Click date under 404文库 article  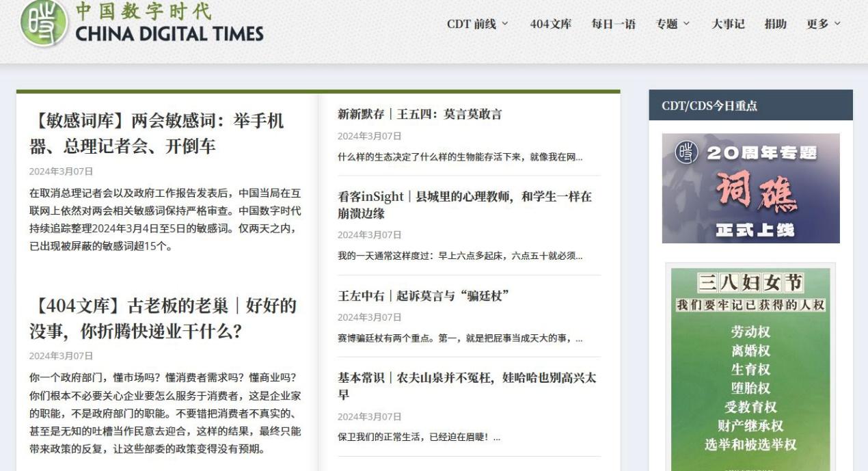tap(61, 355)
